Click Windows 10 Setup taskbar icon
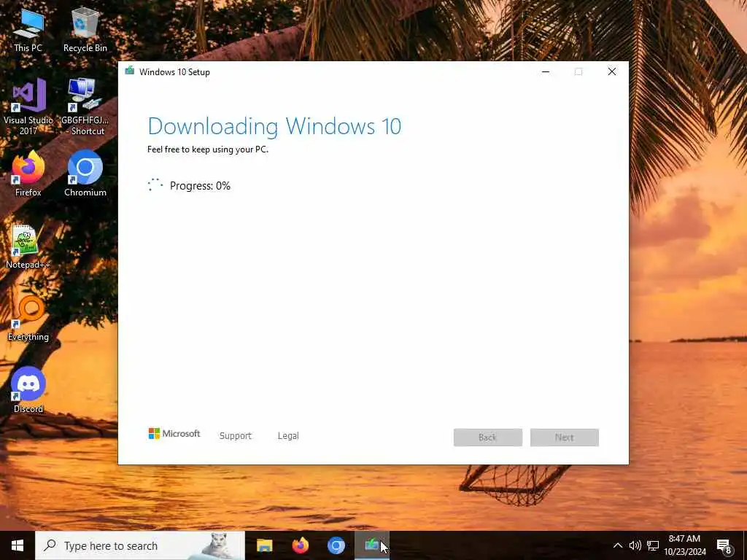 [371, 545]
